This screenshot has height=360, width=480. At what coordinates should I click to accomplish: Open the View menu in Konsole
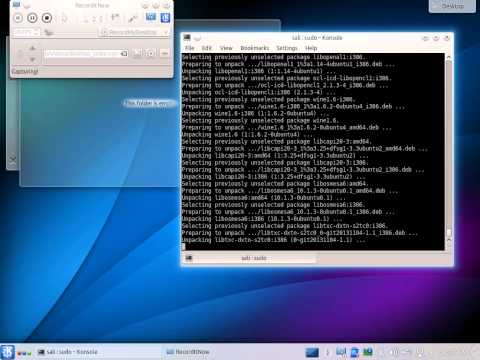(226, 48)
